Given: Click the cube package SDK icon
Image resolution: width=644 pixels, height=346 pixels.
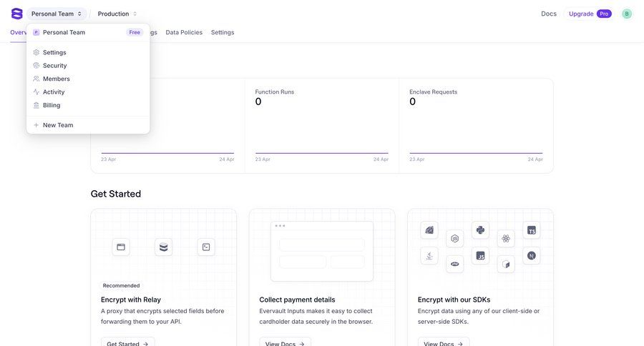Looking at the screenshot, I should point(506,265).
